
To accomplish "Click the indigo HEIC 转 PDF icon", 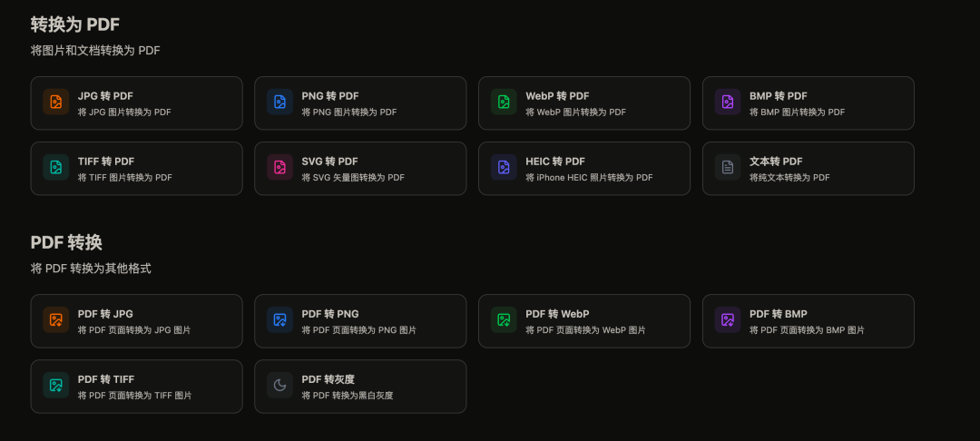I will [504, 168].
